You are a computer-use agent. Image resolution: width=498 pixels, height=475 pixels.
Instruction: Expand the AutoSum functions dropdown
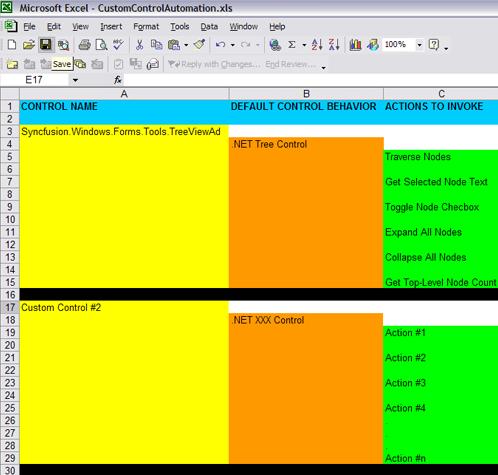pyautogui.click(x=304, y=45)
